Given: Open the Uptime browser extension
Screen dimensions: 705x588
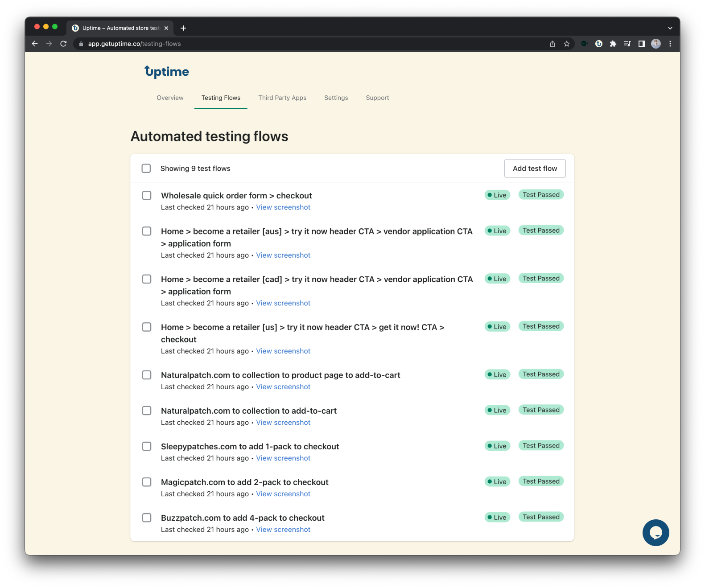Looking at the screenshot, I should click(x=599, y=44).
